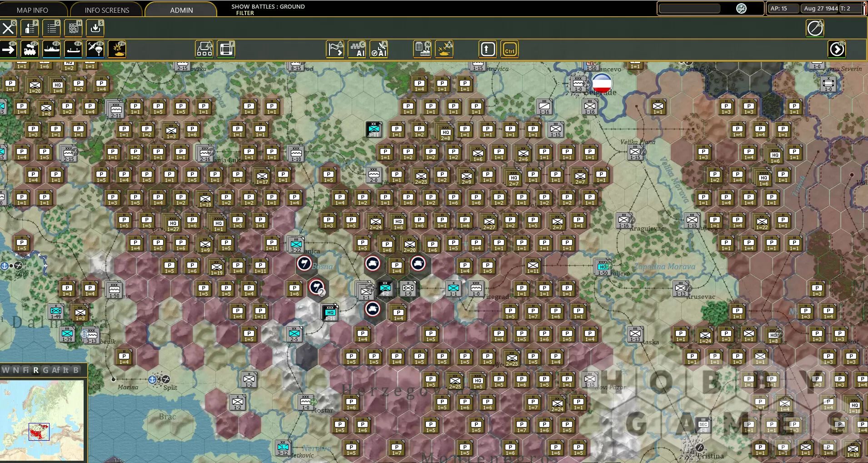Select the Yugoslav flag marker at Belgrade
Image resolution: width=868 pixels, height=463 pixels.
(x=602, y=83)
